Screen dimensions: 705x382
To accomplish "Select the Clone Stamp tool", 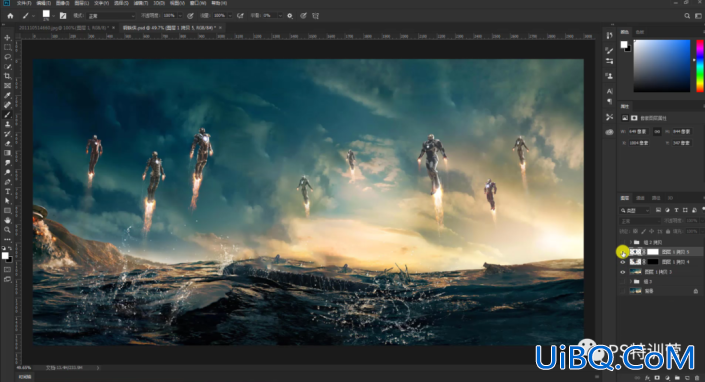I will coord(8,124).
